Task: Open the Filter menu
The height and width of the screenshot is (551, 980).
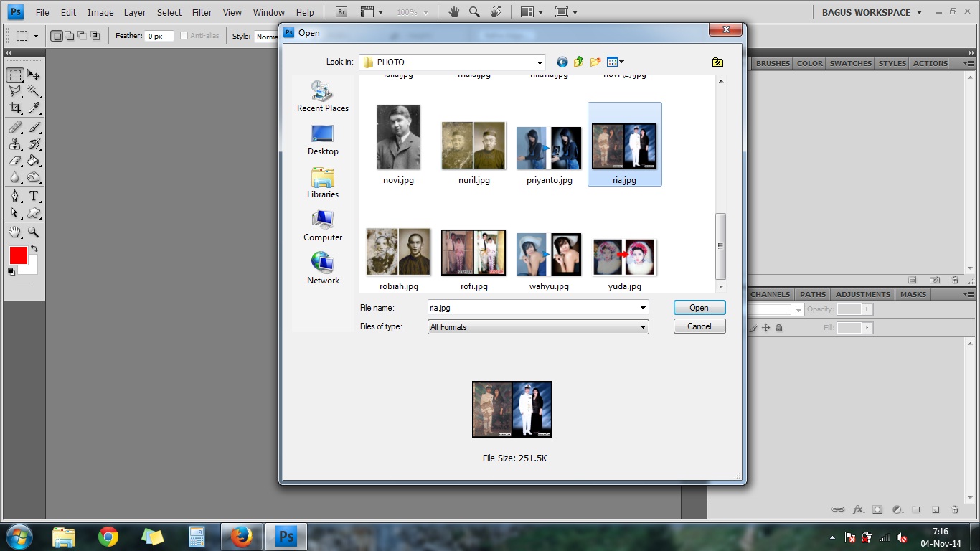Action: click(x=202, y=12)
